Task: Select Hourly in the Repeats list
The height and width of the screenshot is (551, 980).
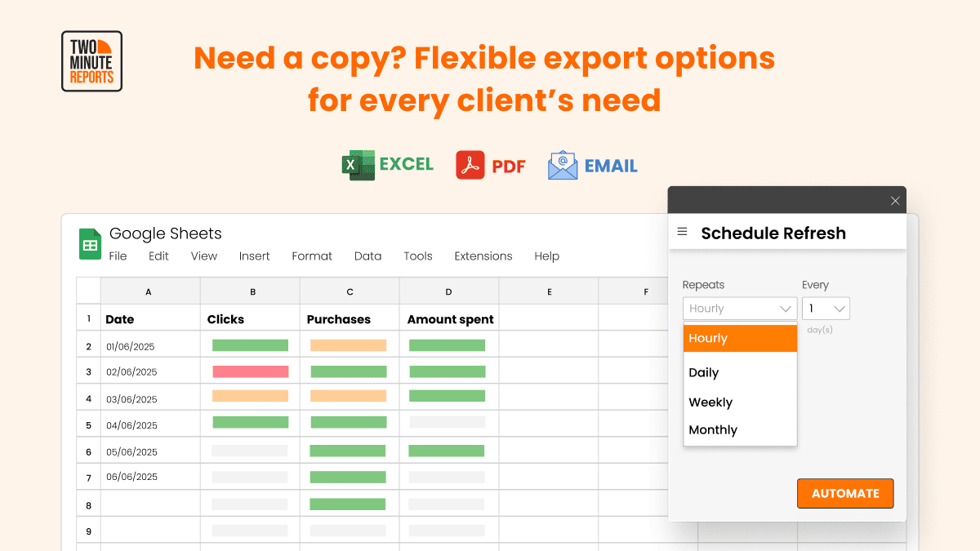Action: [x=740, y=338]
